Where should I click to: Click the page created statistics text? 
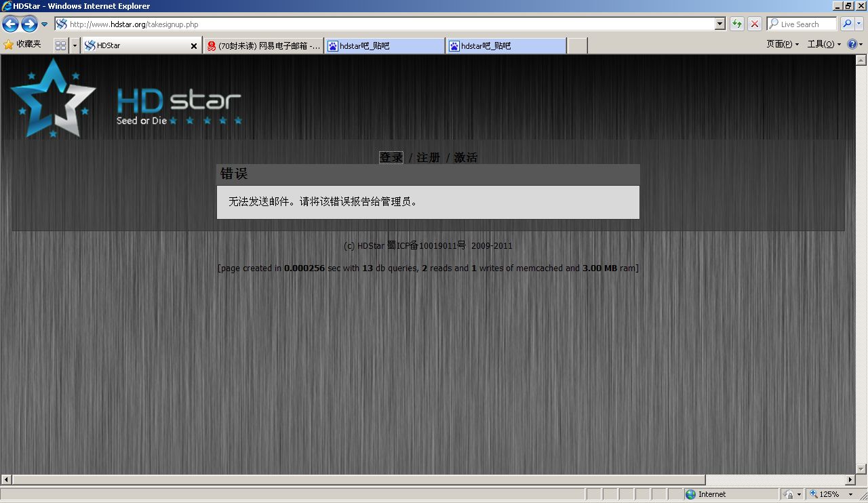[x=428, y=268]
